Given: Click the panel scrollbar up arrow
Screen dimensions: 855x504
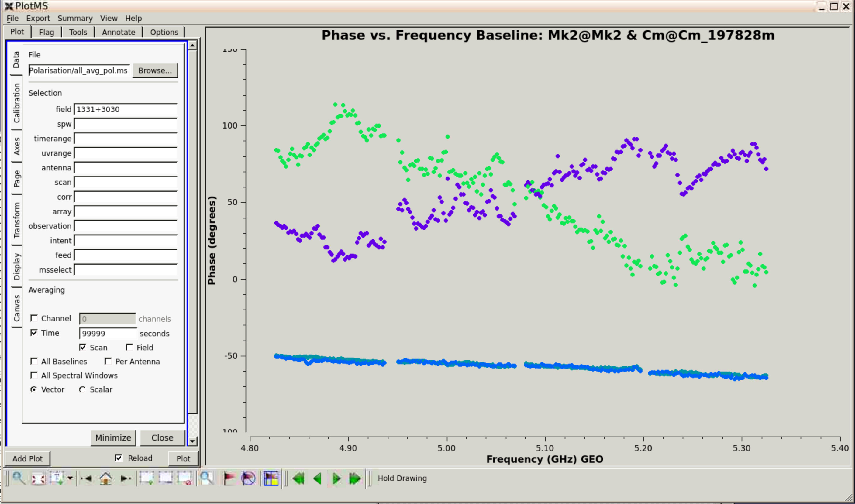Looking at the screenshot, I should pyautogui.click(x=192, y=45).
